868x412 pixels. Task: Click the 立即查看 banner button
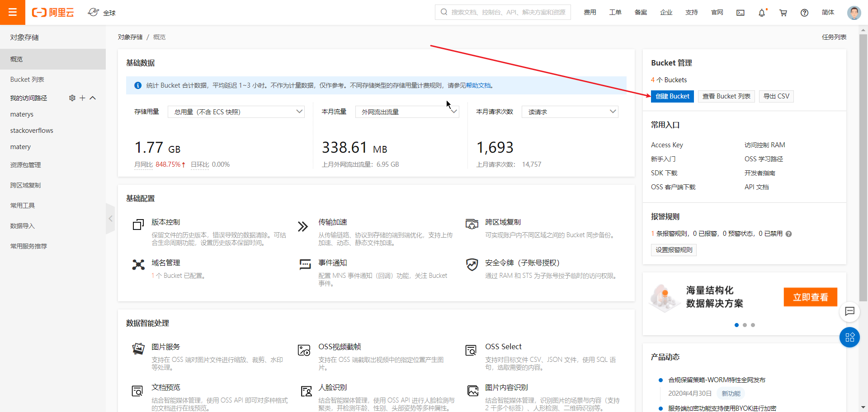coord(810,297)
